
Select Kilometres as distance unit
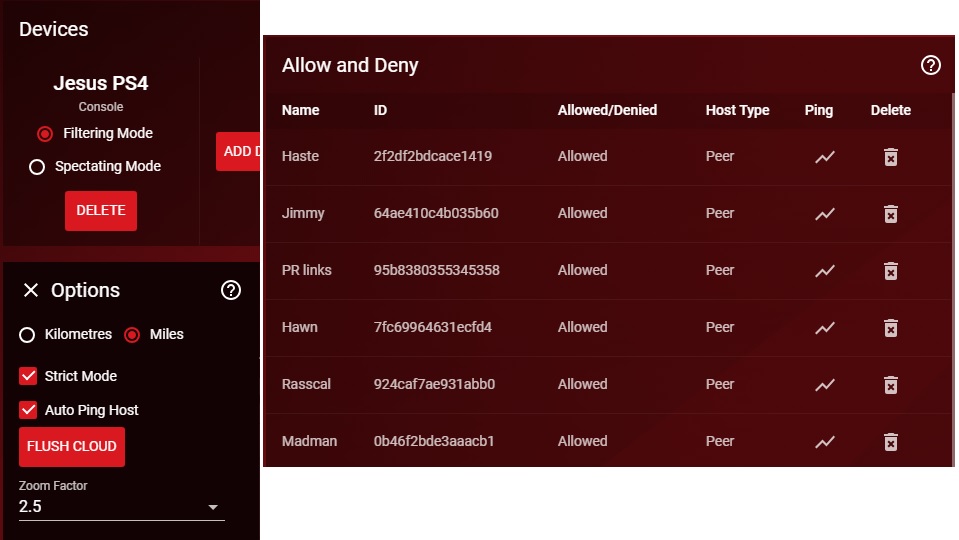[27, 335]
